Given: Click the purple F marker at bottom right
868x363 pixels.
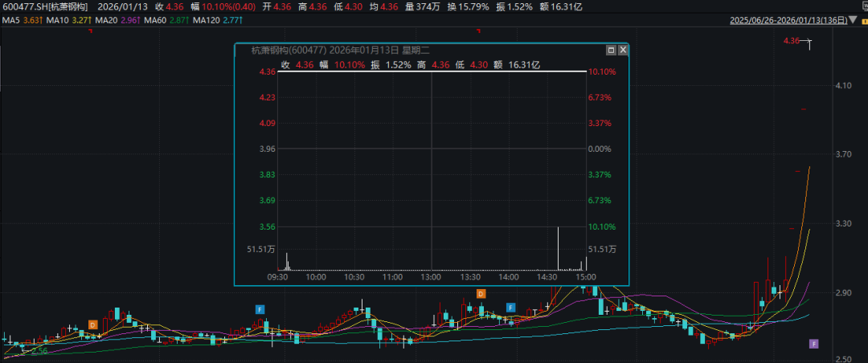Looking at the screenshot, I should pos(813,344).
